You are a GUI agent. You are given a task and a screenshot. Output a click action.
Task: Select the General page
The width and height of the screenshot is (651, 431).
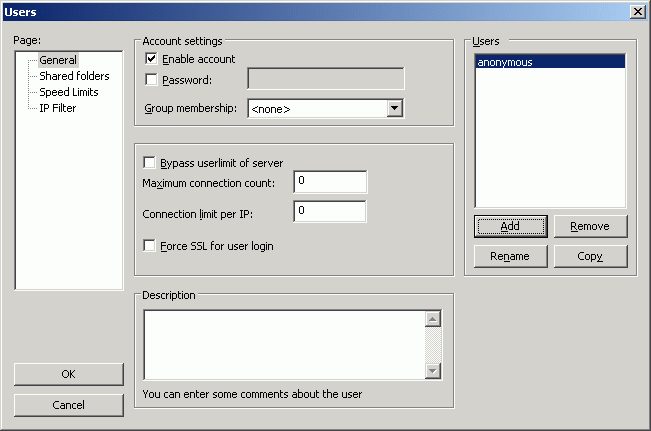pyautogui.click(x=58, y=60)
